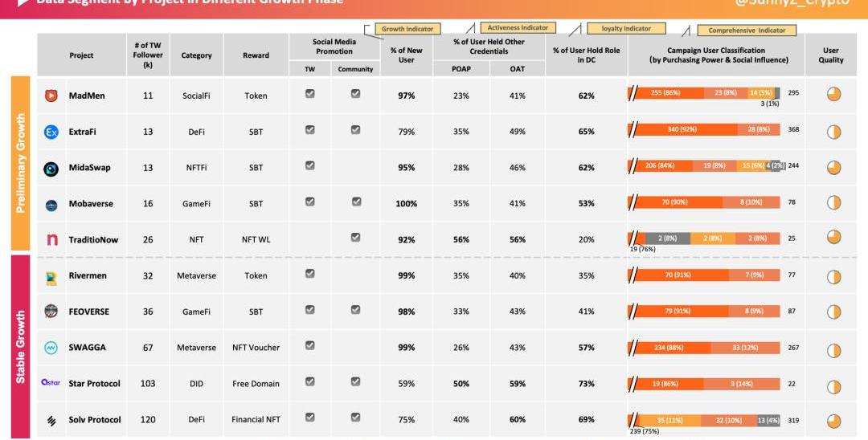Click ExtraFi's User Quality pie icon
This screenshot has width=868, height=440.
[833, 131]
